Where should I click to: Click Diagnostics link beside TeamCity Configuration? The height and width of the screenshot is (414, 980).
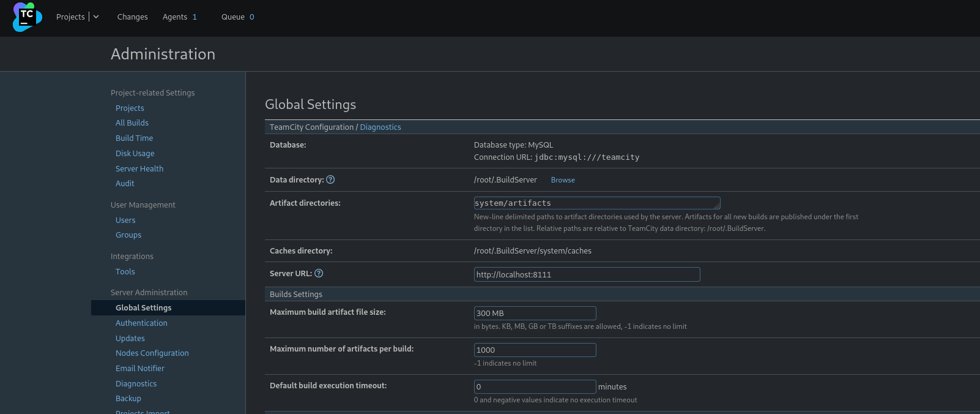click(380, 127)
